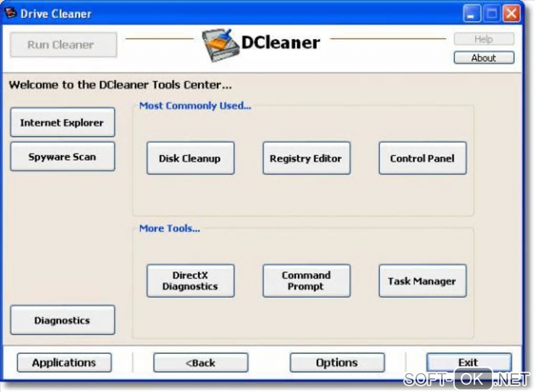Start the Spyware Scan

click(x=62, y=157)
